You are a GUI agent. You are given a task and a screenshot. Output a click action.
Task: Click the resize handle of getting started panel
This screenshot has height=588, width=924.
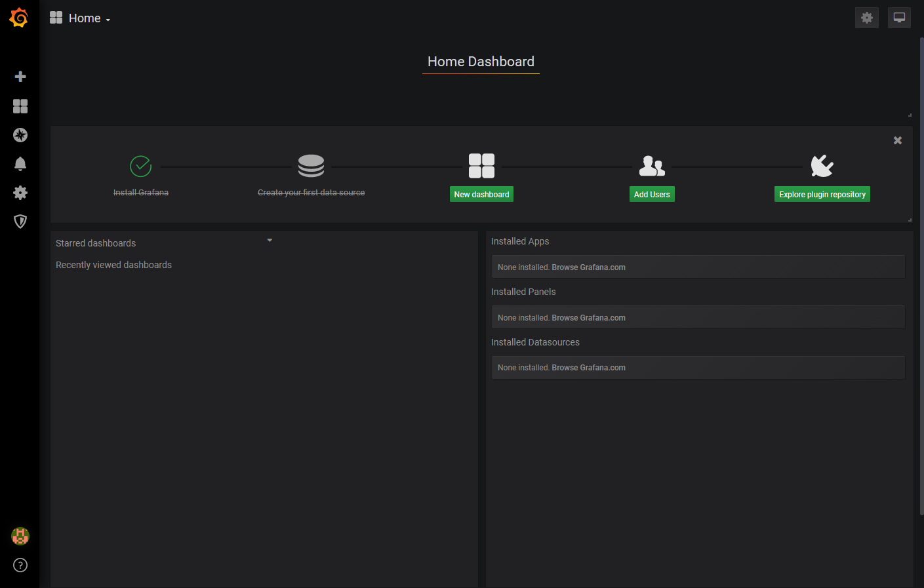pyautogui.click(x=910, y=220)
